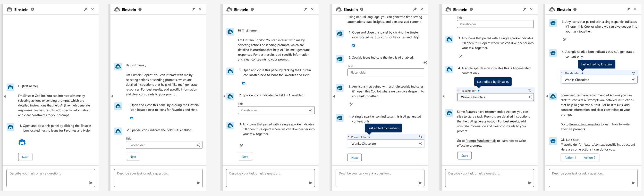The image size is (644, 196).
Task: Click the info icon in the second panel header
Action: click(x=140, y=9)
